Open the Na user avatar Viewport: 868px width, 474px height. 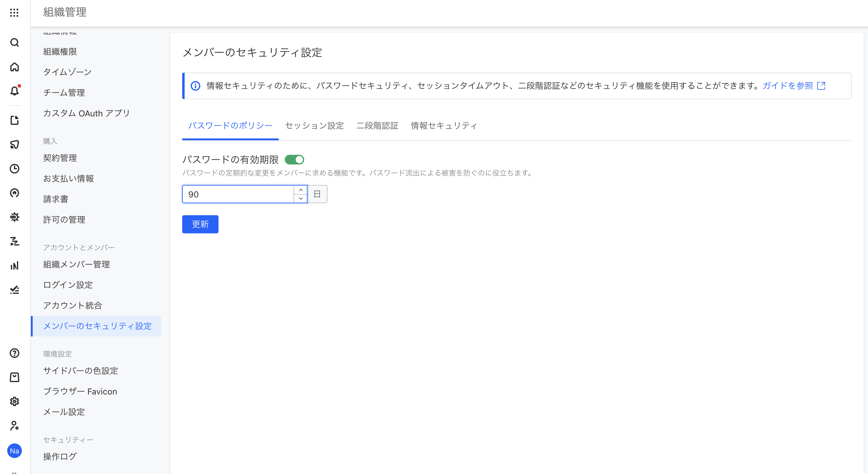(x=14, y=451)
